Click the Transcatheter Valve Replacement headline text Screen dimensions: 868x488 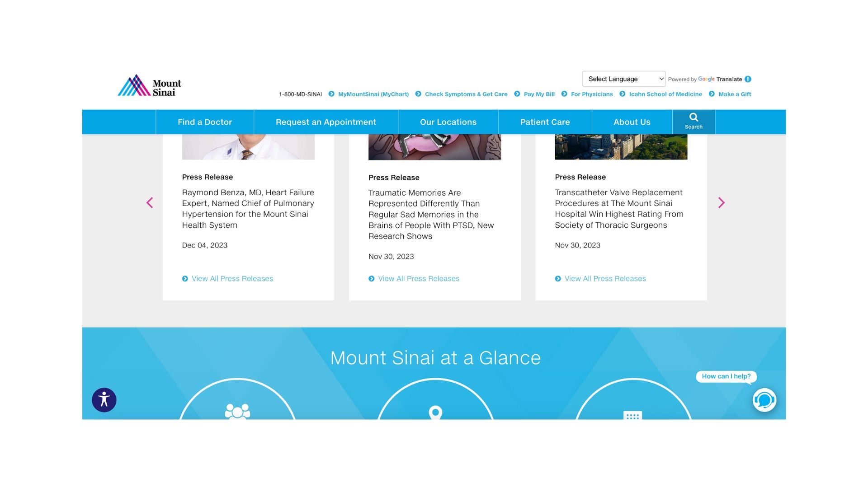coord(619,209)
